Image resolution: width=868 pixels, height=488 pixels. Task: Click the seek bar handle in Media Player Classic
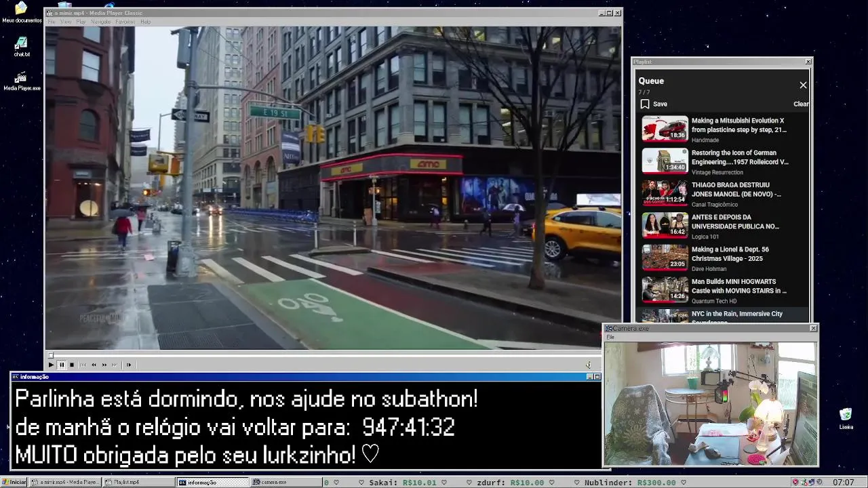click(x=50, y=354)
